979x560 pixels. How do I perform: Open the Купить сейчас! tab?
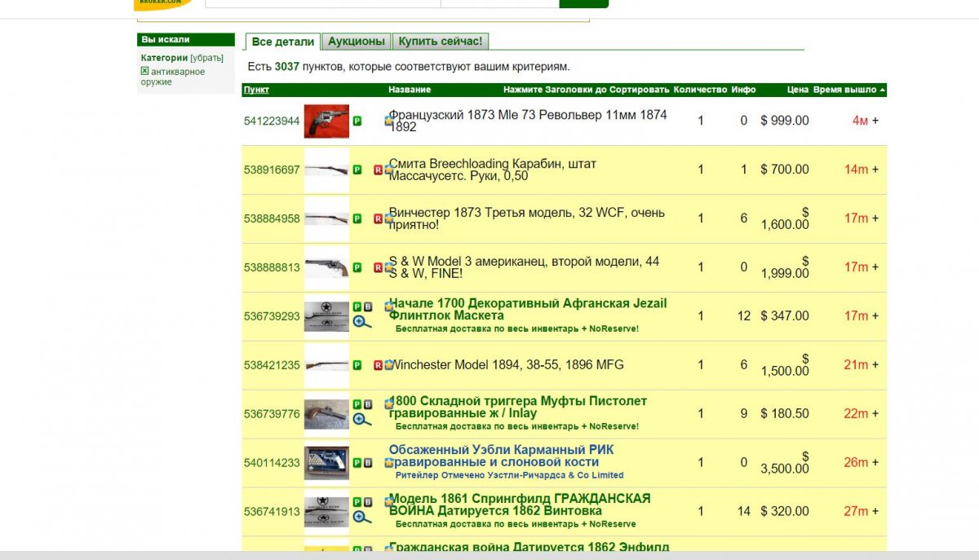(441, 42)
